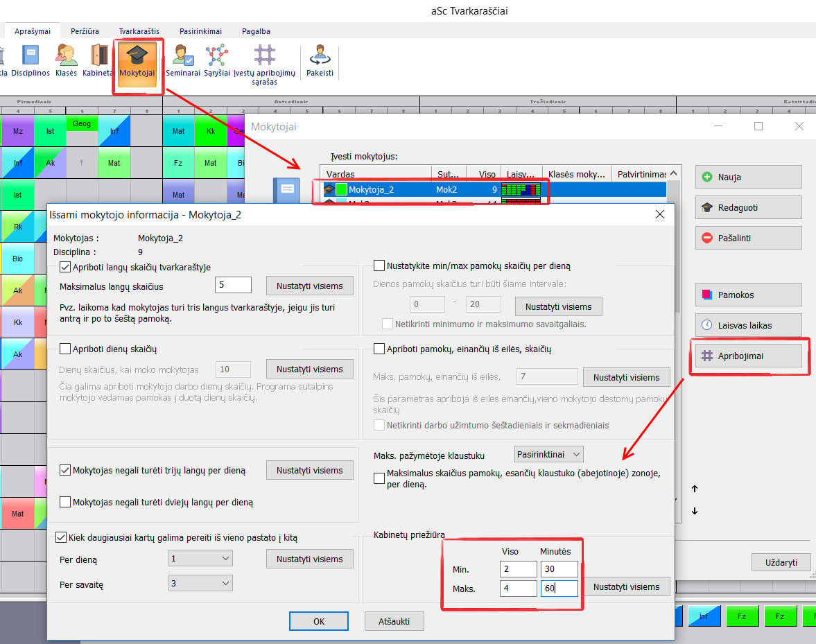Click the green color swatch beside Mokytoja_2
The width and height of the screenshot is (816, 644).
[341, 189]
